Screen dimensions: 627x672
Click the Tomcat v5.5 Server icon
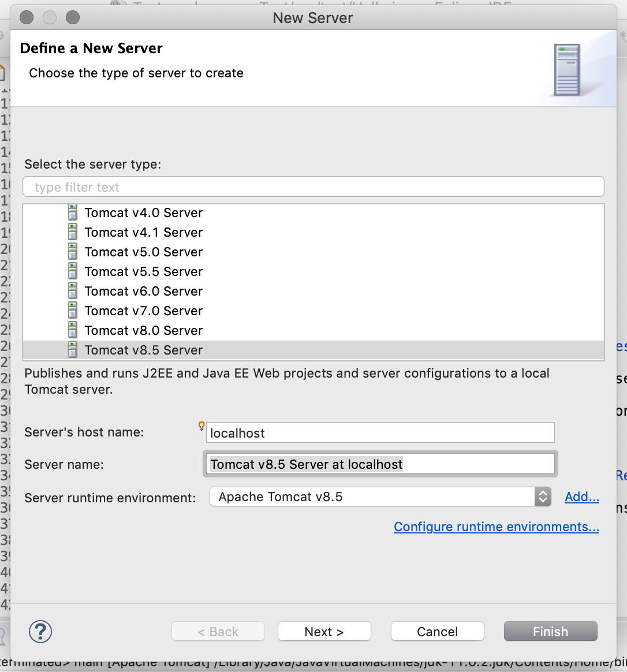(73, 271)
